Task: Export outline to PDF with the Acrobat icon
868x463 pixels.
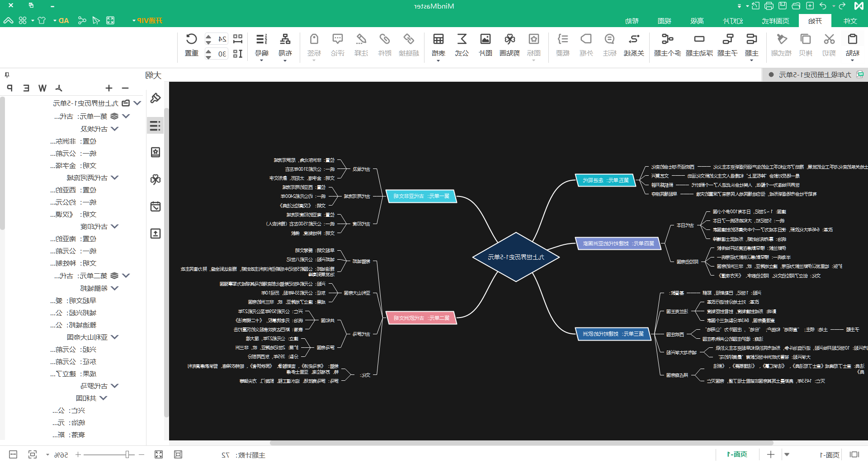Action: click(x=59, y=88)
